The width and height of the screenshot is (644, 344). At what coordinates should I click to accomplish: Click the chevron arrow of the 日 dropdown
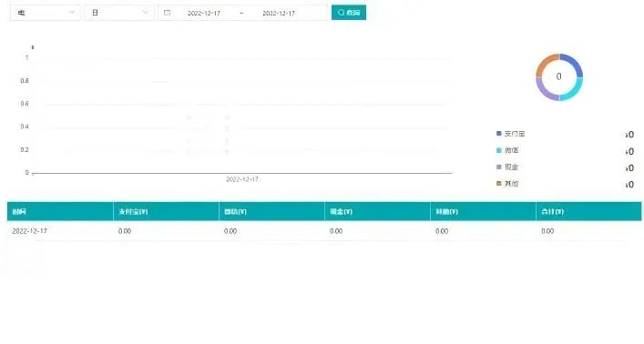[146, 13]
